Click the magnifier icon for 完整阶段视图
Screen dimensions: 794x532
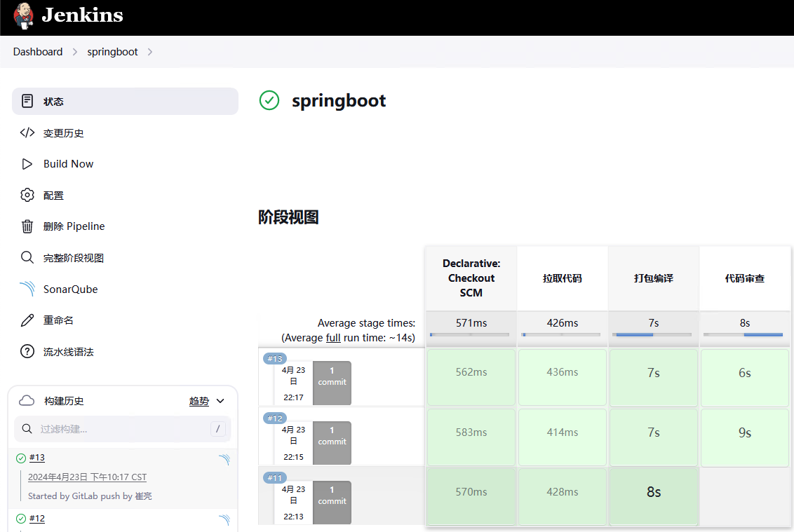(27, 258)
